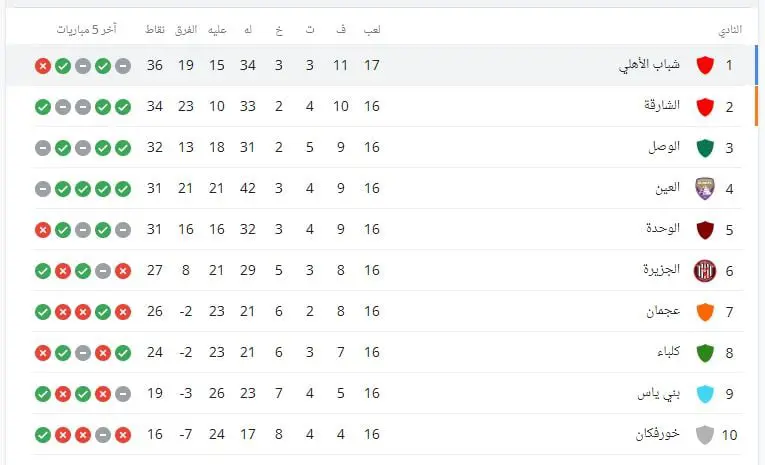Click the Al Wahda maroon shield logo
The image size is (765, 465).
tap(705, 230)
